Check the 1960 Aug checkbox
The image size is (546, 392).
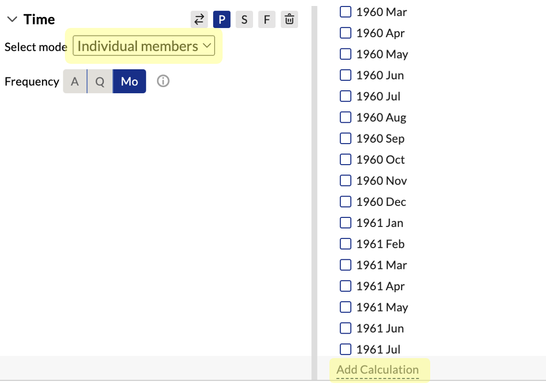(x=345, y=117)
